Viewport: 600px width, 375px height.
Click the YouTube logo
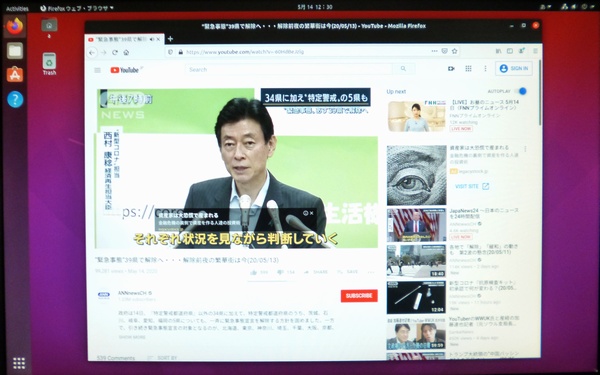pyautogui.click(x=125, y=70)
